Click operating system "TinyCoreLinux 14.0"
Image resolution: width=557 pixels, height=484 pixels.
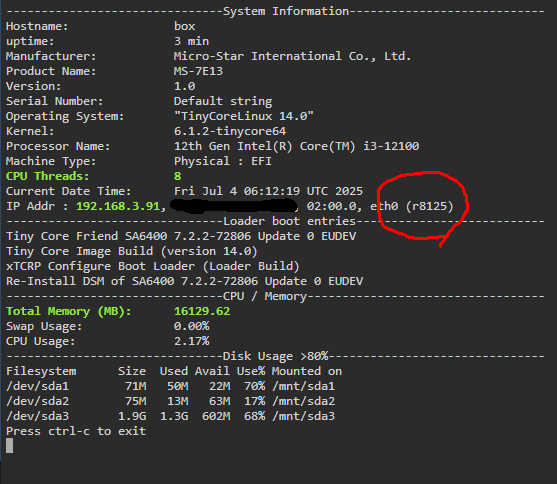pos(244,116)
